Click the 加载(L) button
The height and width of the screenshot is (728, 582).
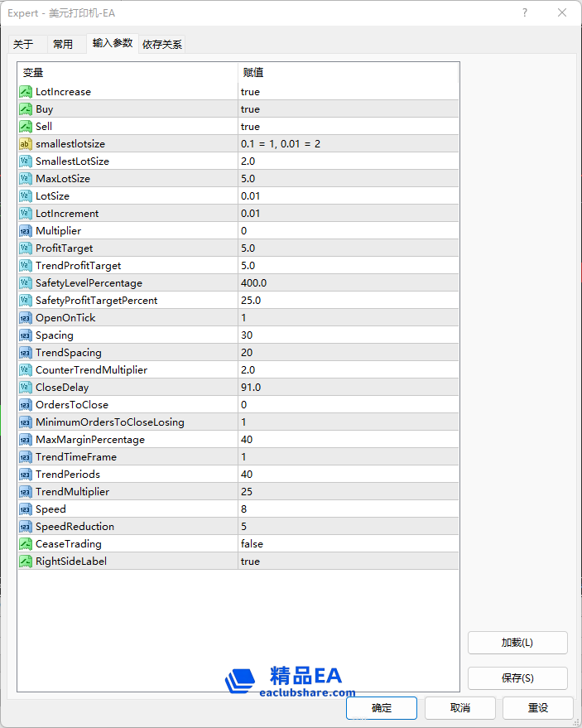click(517, 643)
